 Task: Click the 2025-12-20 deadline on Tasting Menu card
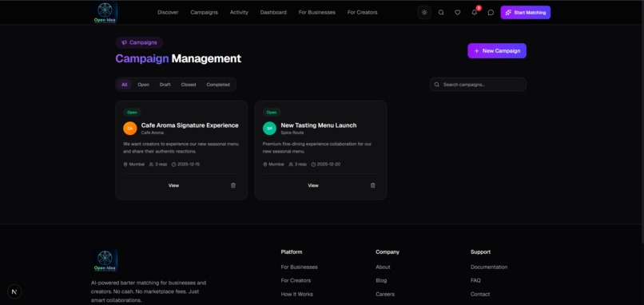[326, 164]
